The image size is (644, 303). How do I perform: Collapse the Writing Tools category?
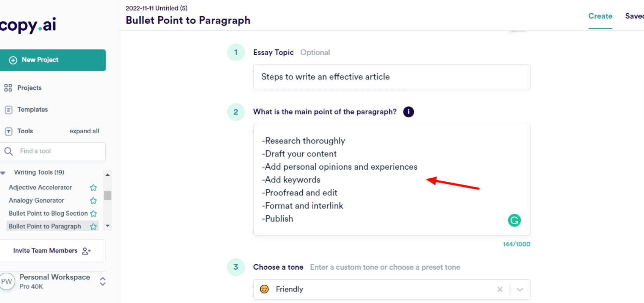pos(3,173)
